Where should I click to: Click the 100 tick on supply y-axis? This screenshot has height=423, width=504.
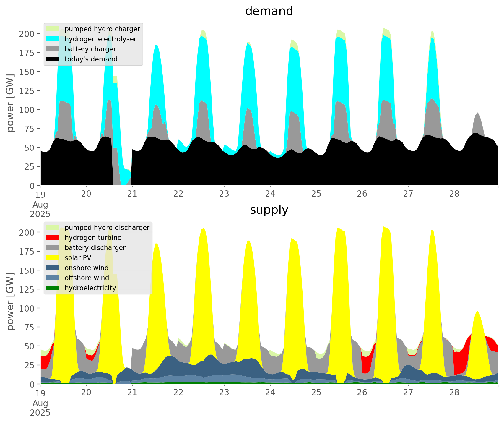coord(27,308)
